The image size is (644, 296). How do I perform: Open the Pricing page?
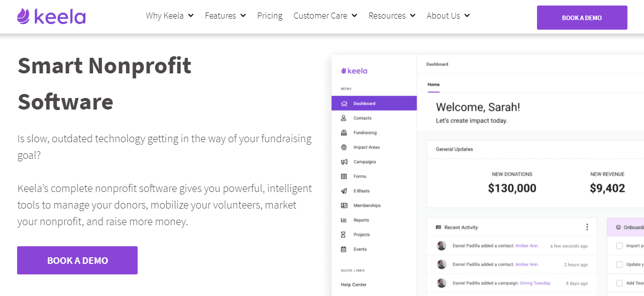pyautogui.click(x=270, y=16)
